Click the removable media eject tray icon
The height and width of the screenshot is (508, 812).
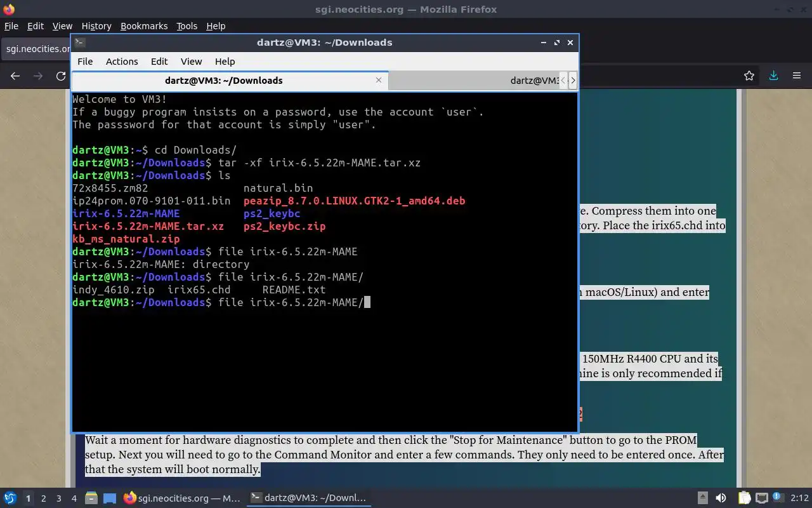pos(703,498)
